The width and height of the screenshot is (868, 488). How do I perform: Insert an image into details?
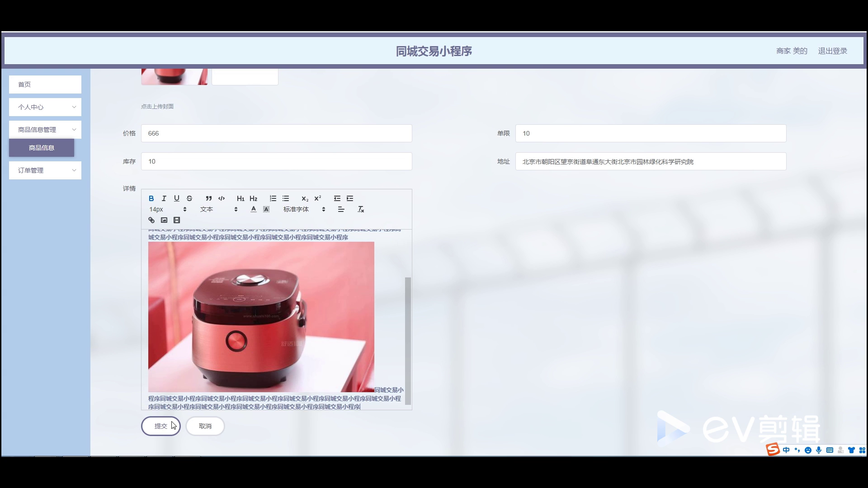click(164, 220)
